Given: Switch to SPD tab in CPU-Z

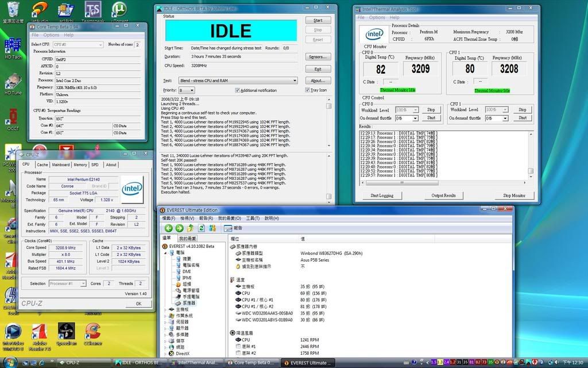Looking at the screenshot, I should (95, 165).
